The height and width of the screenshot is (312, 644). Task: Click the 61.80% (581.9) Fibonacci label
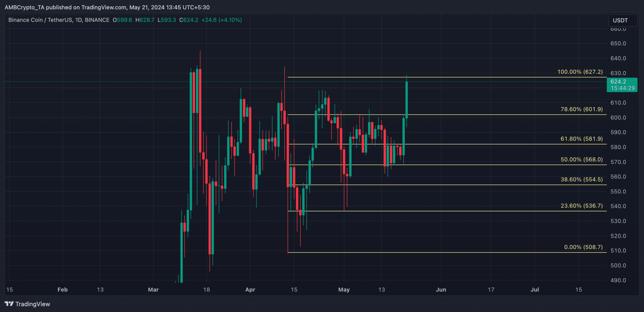pos(582,139)
